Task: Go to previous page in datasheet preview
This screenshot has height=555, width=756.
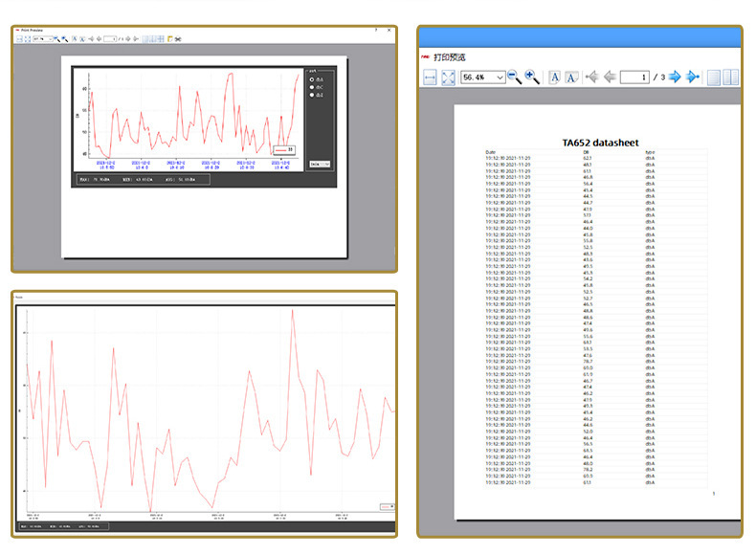Action: click(x=610, y=78)
